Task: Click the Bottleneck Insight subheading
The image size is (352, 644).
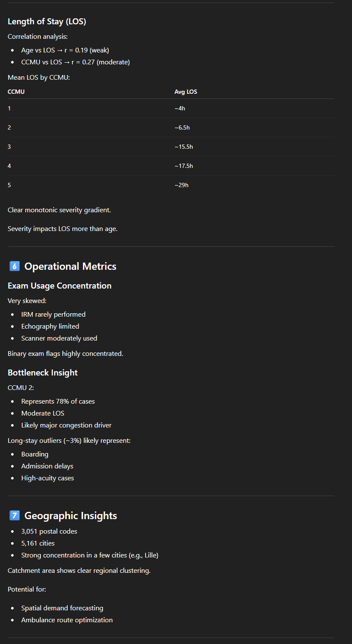Action: click(x=43, y=373)
